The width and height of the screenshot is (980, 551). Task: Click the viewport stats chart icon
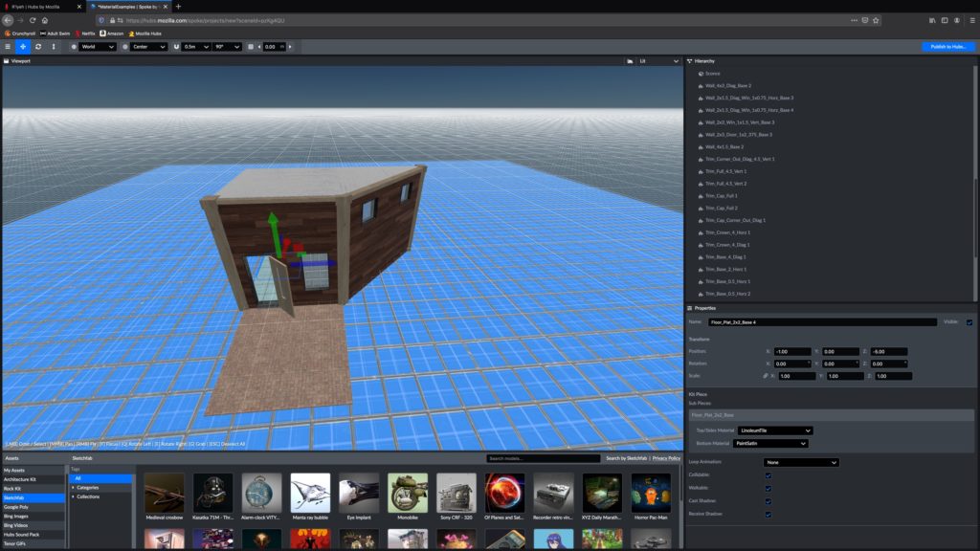(x=630, y=61)
